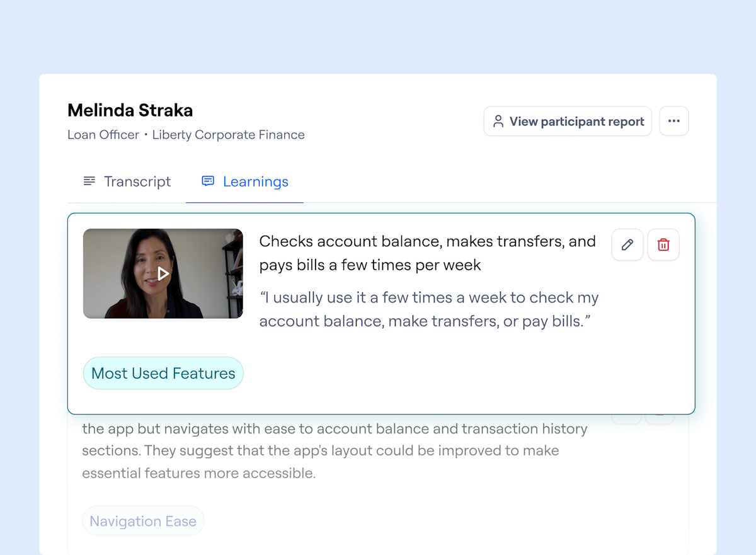The width and height of the screenshot is (756, 555).
Task: Click the partially hidden edit button on the lower card
Action: (x=626, y=418)
